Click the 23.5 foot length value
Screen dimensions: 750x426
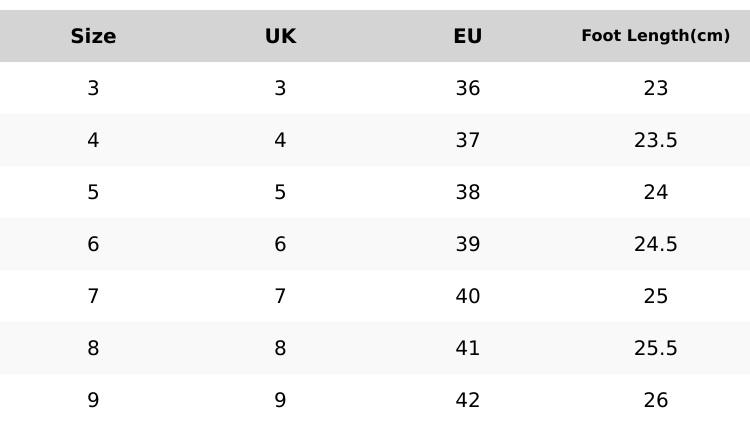pos(656,140)
